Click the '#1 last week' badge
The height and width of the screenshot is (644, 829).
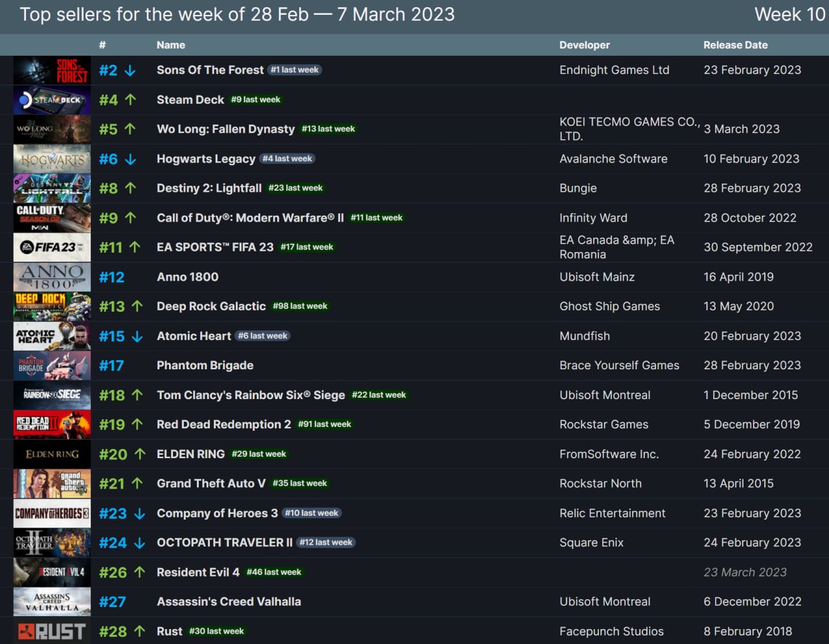pos(295,70)
